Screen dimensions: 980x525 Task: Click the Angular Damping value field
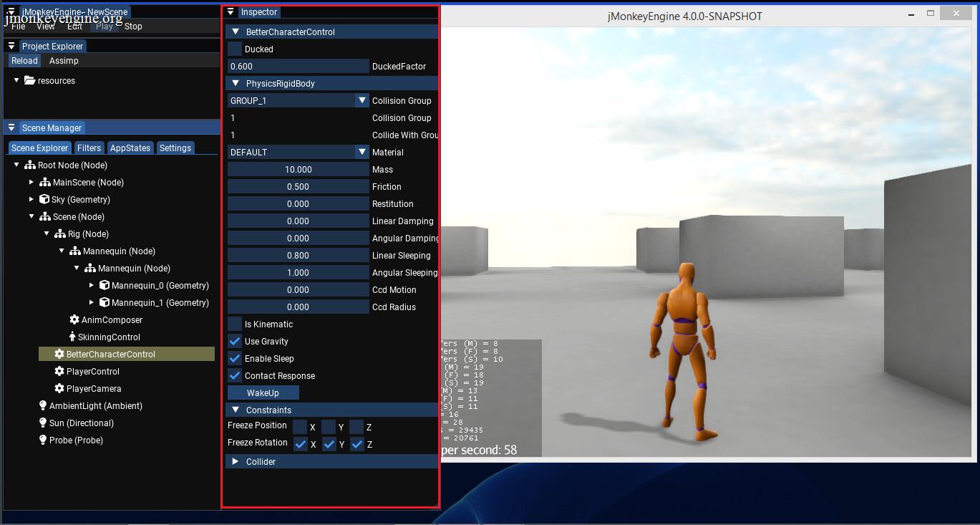pyautogui.click(x=298, y=238)
